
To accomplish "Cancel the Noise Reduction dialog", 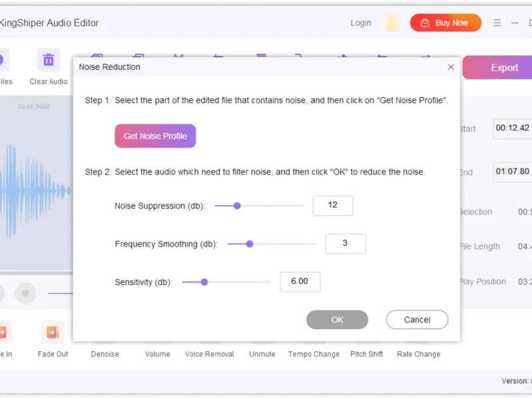I will (x=417, y=320).
